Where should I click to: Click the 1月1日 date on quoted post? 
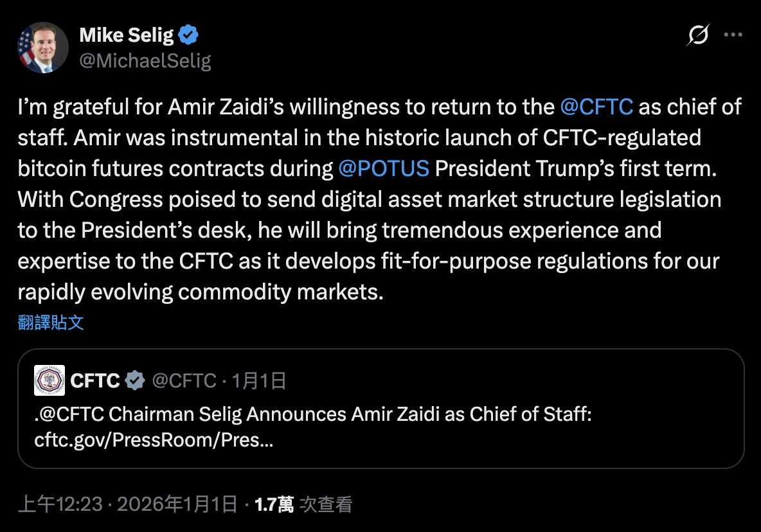click(258, 381)
